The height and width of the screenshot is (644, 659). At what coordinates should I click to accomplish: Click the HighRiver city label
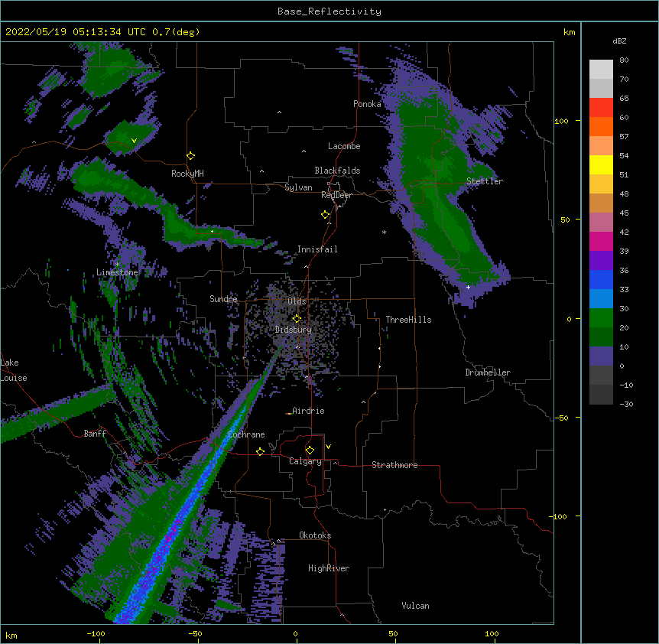329,568
